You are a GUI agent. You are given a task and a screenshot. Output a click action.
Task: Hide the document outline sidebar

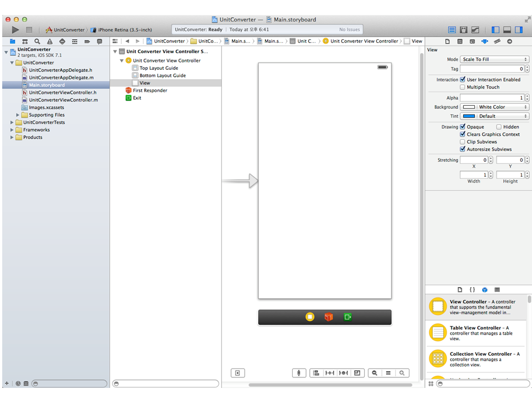click(237, 373)
